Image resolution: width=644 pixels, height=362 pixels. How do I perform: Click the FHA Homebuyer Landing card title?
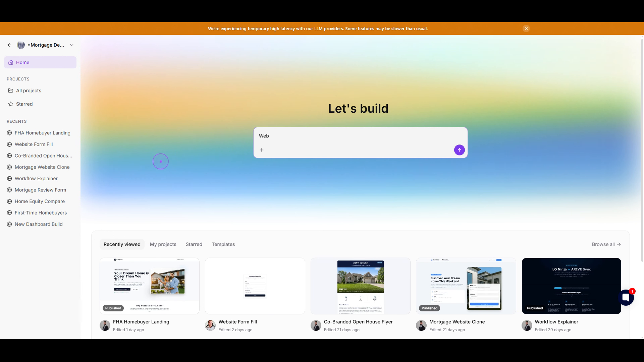[141, 322]
